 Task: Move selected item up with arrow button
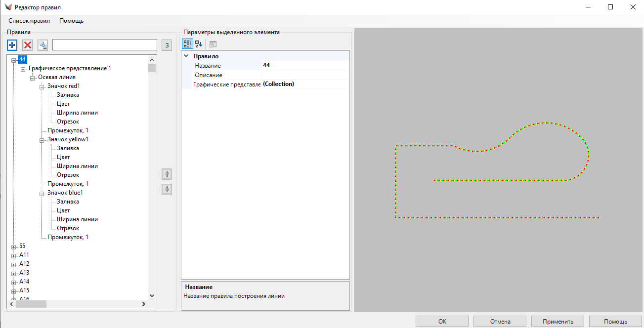(167, 174)
